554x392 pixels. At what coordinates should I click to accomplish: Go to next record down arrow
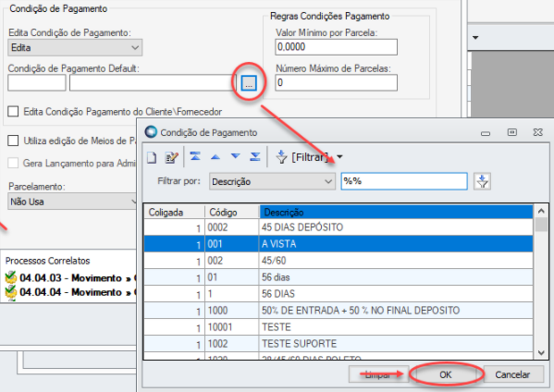coord(235,156)
